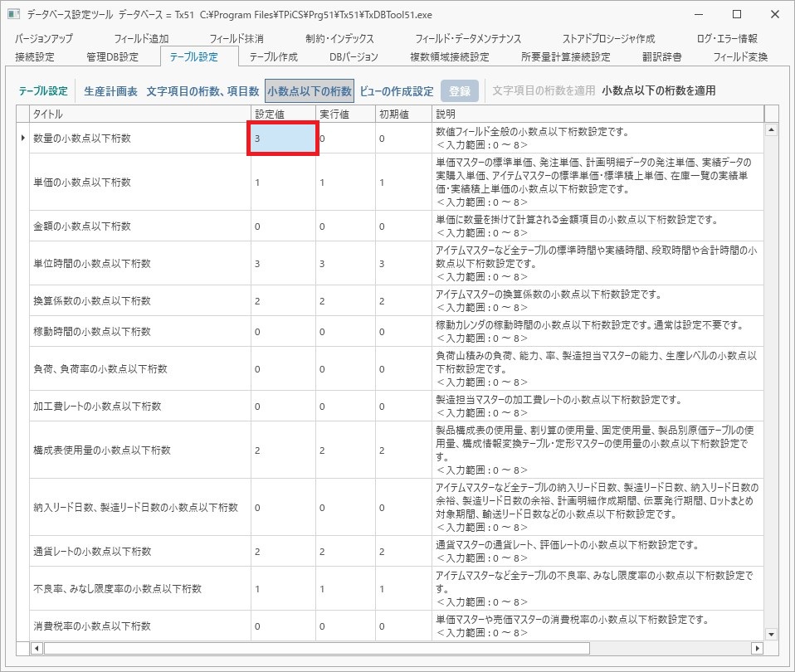Switch to the ログ・エラー情報 tab
795x672 pixels.
point(727,38)
